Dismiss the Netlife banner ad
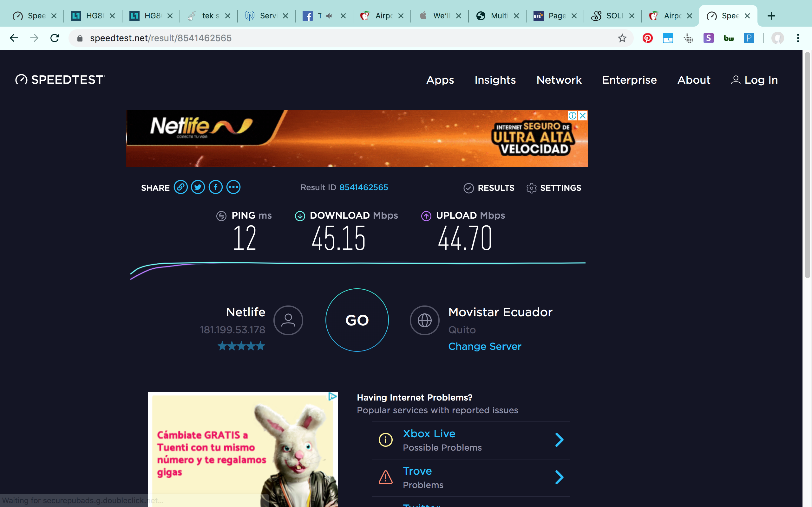This screenshot has height=507, width=812. [582, 116]
